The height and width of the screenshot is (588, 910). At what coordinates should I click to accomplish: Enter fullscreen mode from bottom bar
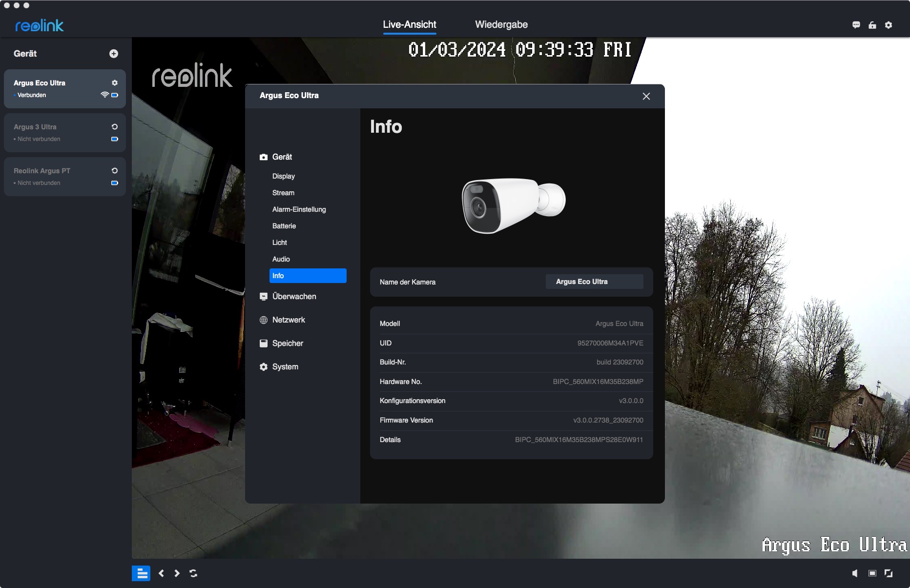pos(889,573)
